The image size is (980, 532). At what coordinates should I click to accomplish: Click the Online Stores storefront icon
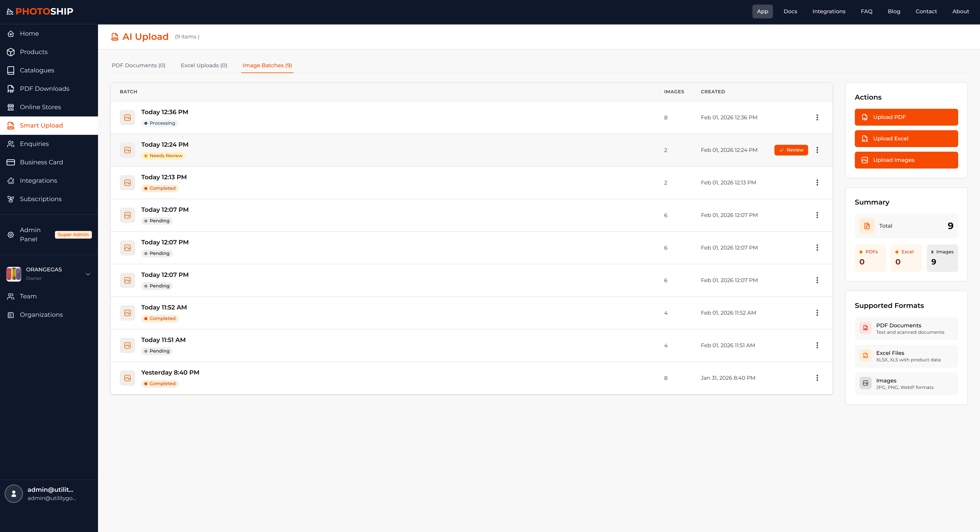(11, 107)
